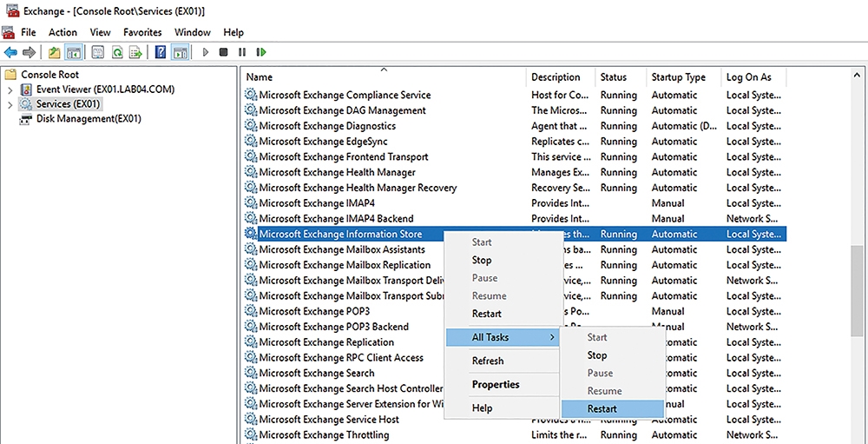Click the Pause Service icon in toolbar
868x444 pixels.
click(x=242, y=53)
